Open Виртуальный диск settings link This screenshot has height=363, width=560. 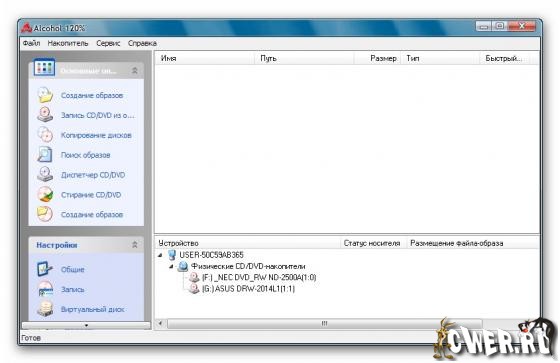tap(92, 309)
